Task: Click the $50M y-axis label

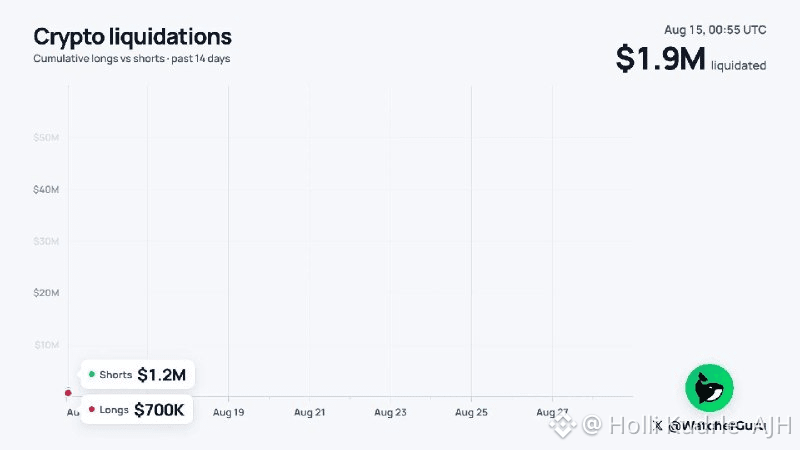Action: point(46,138)
